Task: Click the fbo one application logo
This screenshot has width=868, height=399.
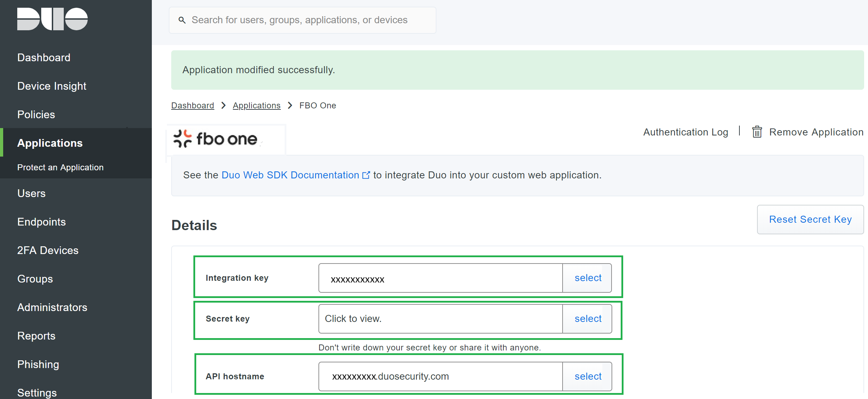Action: pos(216,139)
